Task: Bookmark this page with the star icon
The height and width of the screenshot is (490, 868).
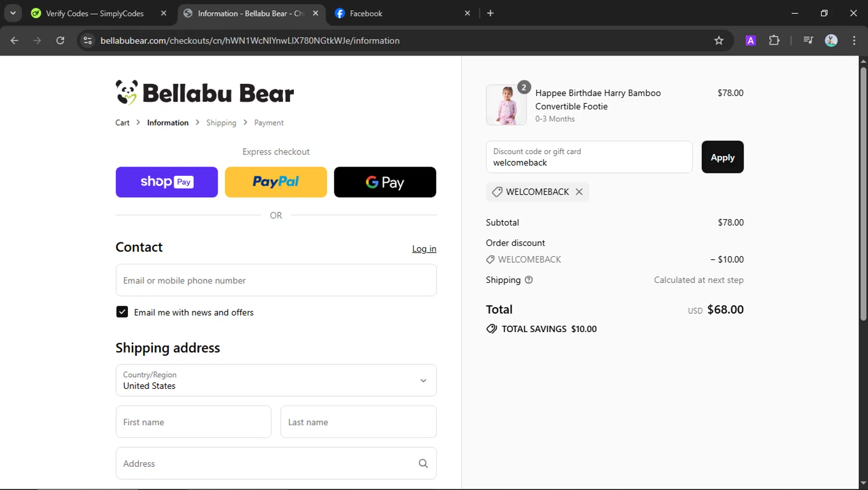Action: point(719,40)
